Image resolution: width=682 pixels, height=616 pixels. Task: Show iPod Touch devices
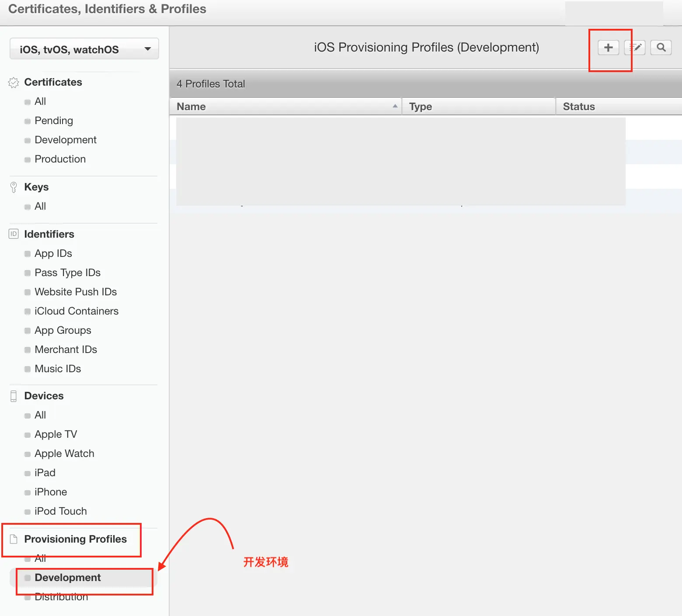(61, 511)
